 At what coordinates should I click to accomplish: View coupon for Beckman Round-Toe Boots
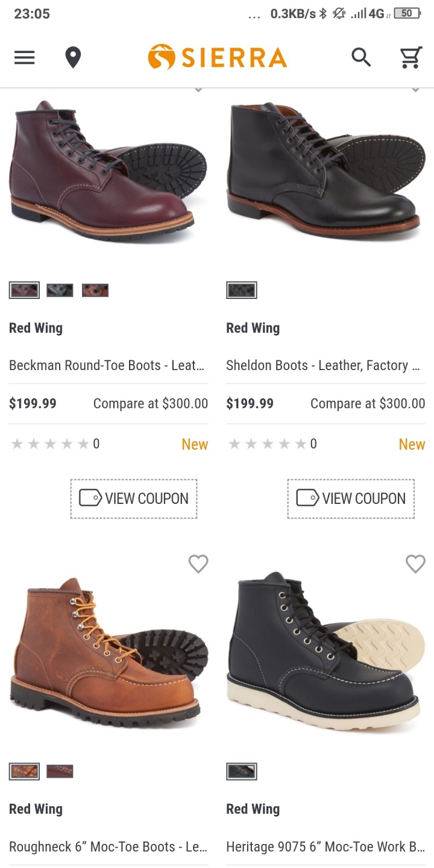point(134,498)
